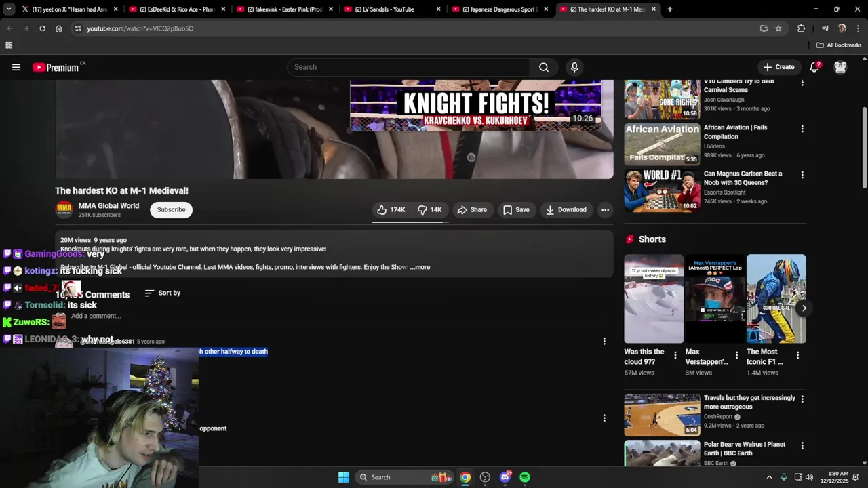Show next Shorts with right arrow
Viewport: 868px width, 488px height.
point(804,308)
